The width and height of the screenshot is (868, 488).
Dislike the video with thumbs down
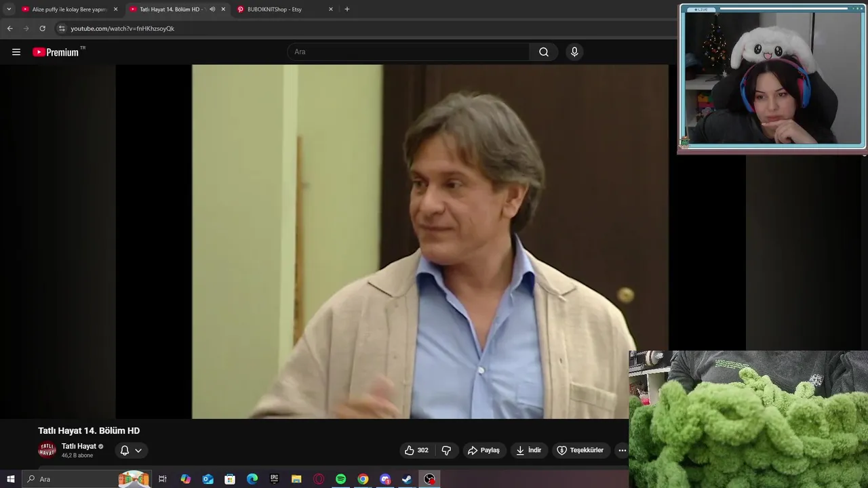coord(446,450)
